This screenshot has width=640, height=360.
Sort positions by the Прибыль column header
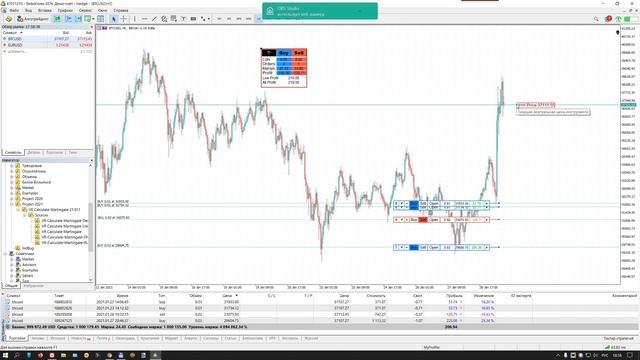pos(454,296)
